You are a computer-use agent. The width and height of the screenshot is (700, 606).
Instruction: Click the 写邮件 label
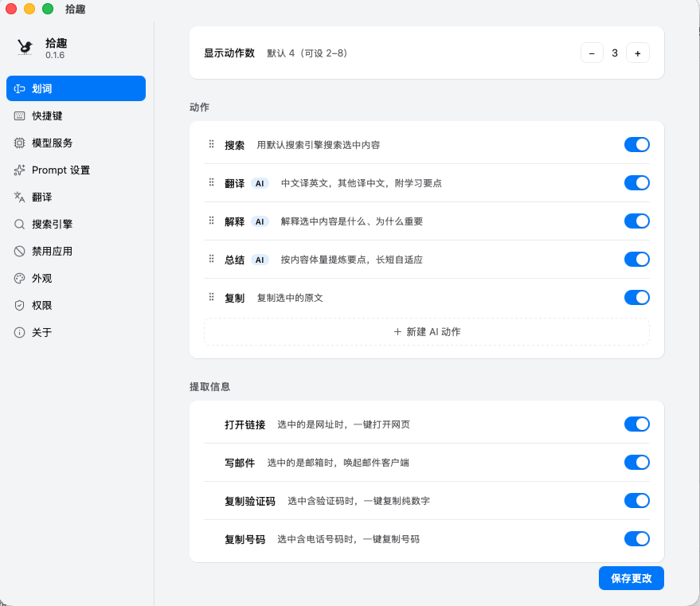tap(240, 463)
